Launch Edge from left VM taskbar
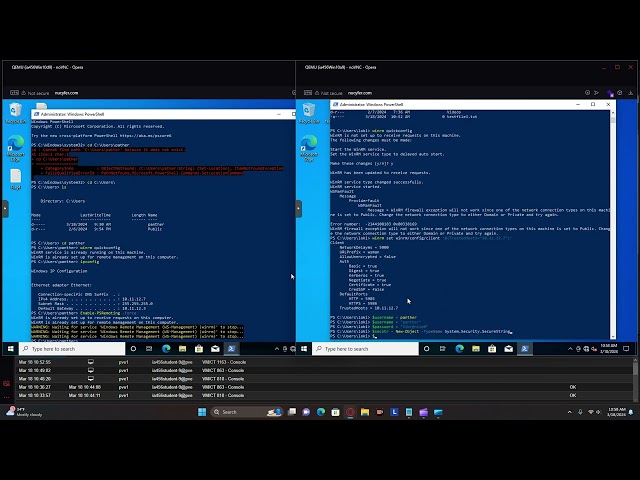Screen dimensions: 640x480 (166, 349)
